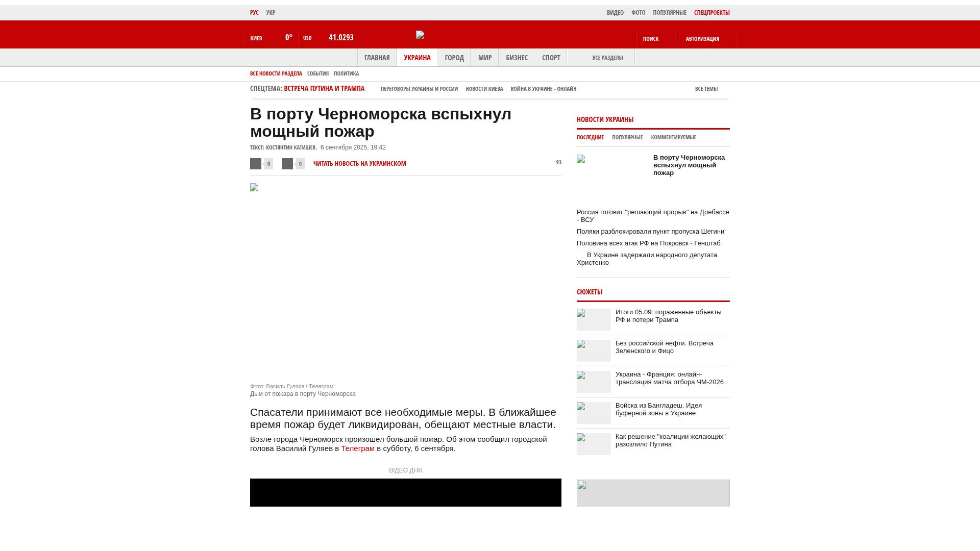Click the first gray share button
The width and height of the screenshot is (980, 551).
pos(256,164)
